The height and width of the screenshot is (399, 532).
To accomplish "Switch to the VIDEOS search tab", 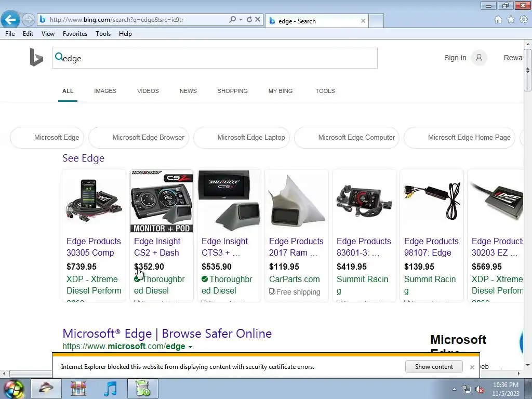I will click(148, 91).
